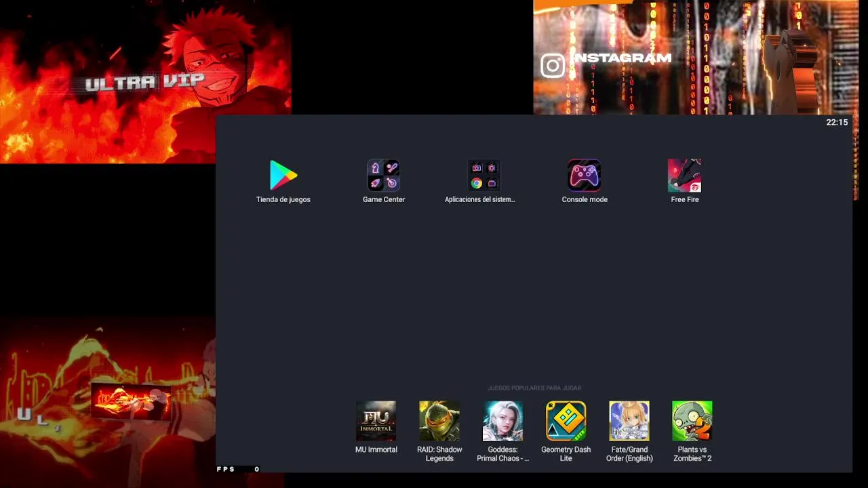Click the 22:15 clock in the status bar
This screenshot has height=488, width=868.
[837, 123]
